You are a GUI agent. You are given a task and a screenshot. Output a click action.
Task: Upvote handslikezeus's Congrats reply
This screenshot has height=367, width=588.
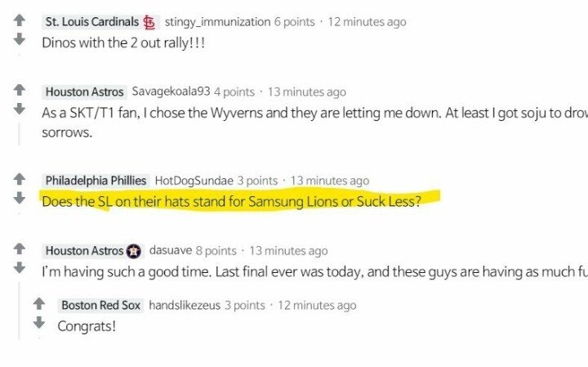tap(38, 304)
